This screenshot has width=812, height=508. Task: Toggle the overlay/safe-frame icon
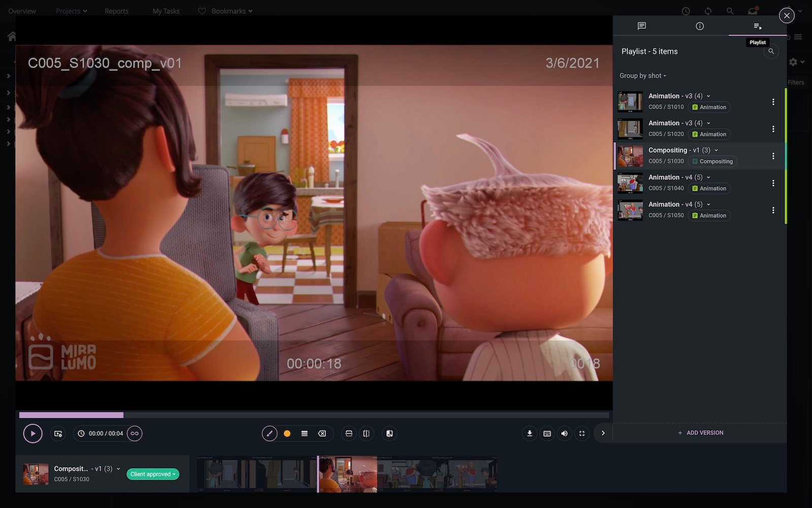click(x=349, y=433)
